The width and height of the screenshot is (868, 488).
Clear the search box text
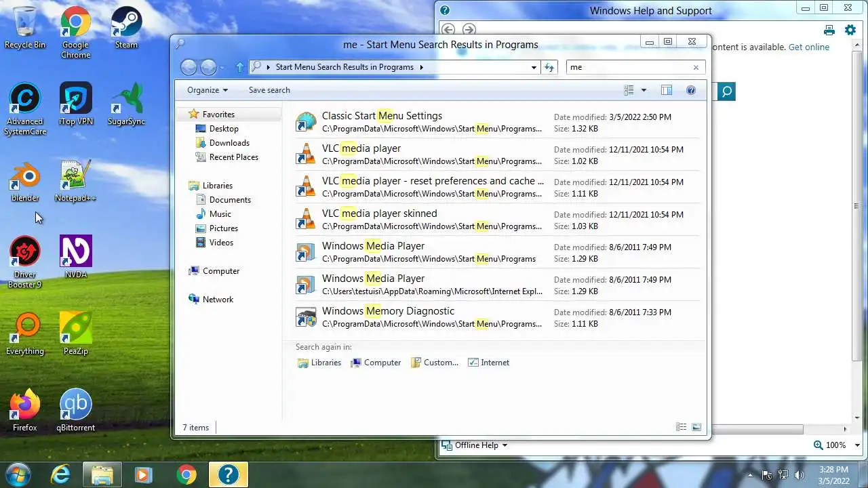(x=696, y=67)
